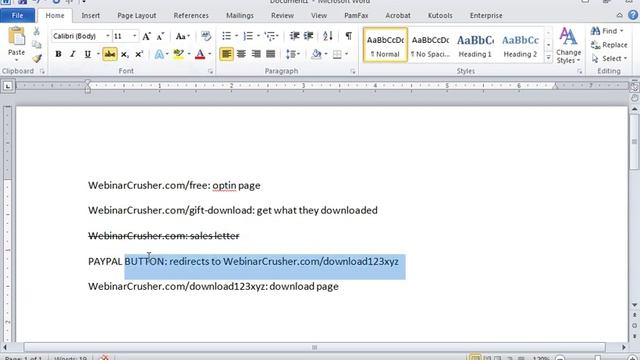Image resolution: width=640 pixels, height=360 pixels.
Task: Open the File tab
Action: [18, 16]
